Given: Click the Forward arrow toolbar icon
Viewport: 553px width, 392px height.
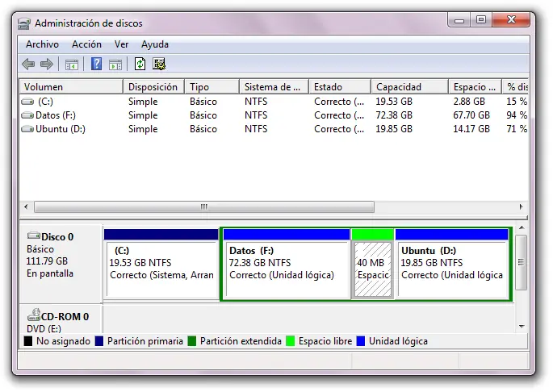Looking at the screenshot, I should 47,65.
